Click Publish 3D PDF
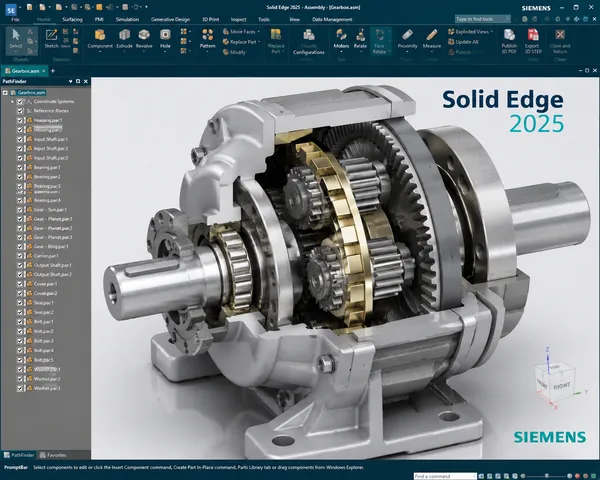The width and height of the screenshot is (600, 480). point(509,41)
